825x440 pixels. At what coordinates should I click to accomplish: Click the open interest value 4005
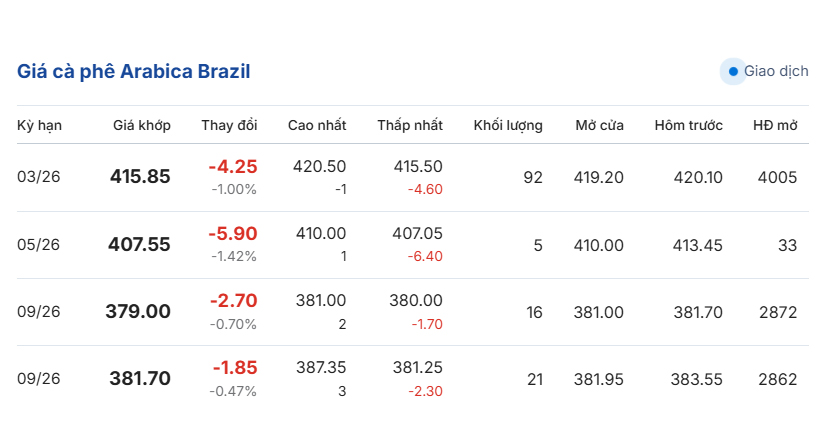click(x=778, y=177)
